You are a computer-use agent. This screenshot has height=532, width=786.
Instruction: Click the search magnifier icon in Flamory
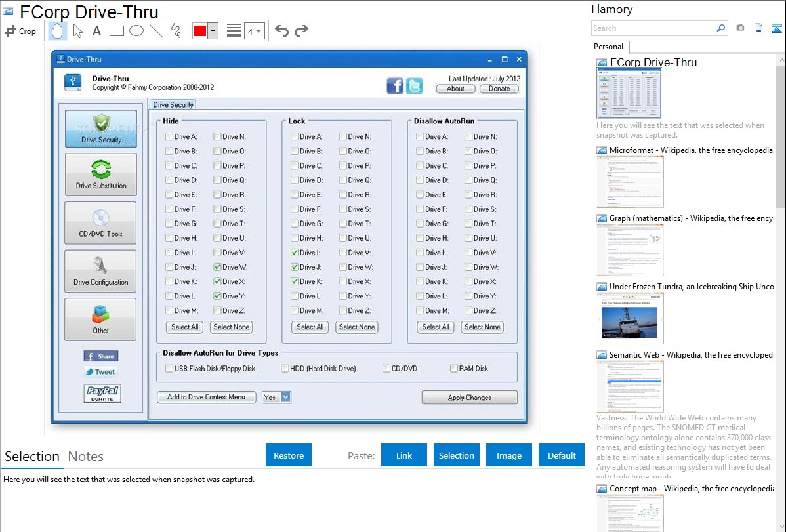720,28
